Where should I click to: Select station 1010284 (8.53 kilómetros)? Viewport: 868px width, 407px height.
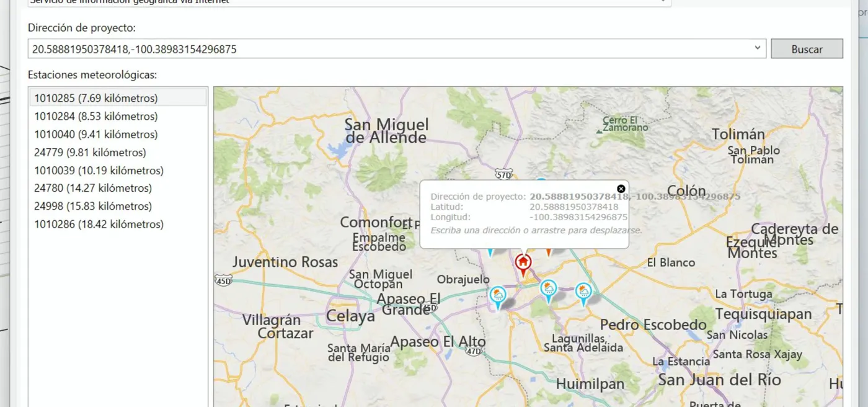click(x=119, y=116)
